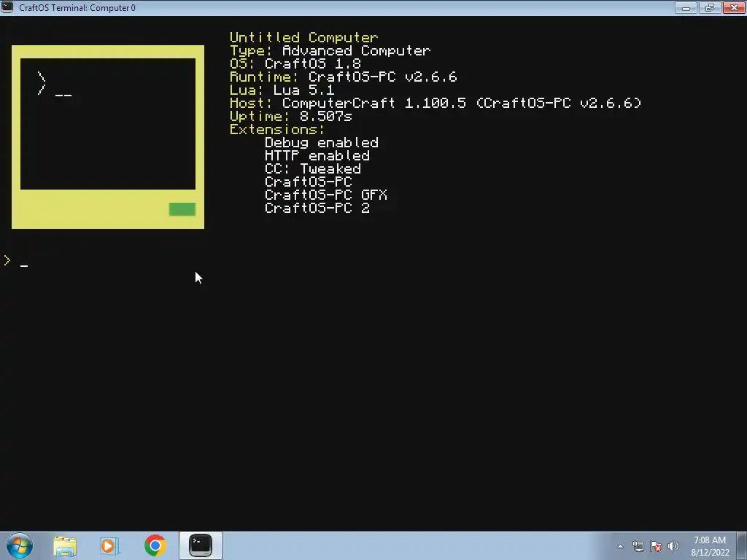This screenshot has width=747, height=560.
Task: Click the 'Type: Advanced Computer' line
Action: pyautogui.click(x=330, y=50)
